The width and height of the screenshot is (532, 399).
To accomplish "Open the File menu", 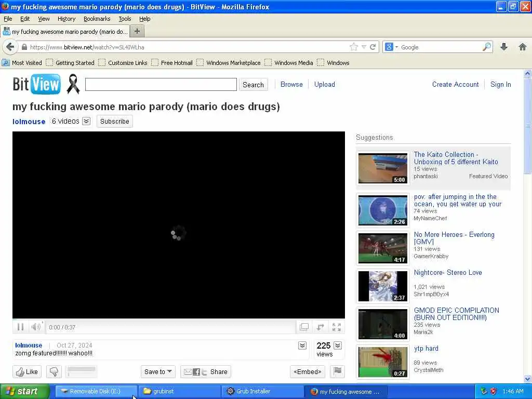I will (x=8, y=19).
